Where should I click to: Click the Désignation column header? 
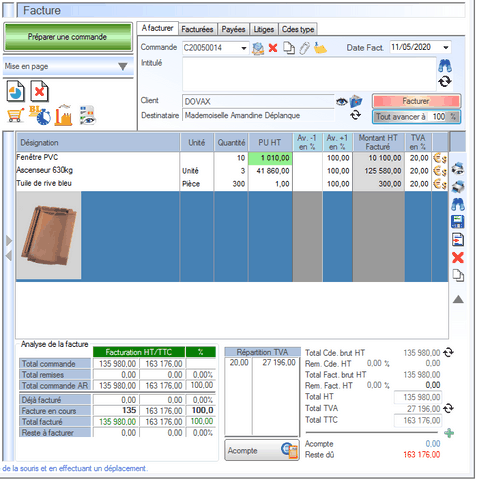pos(98,143)
